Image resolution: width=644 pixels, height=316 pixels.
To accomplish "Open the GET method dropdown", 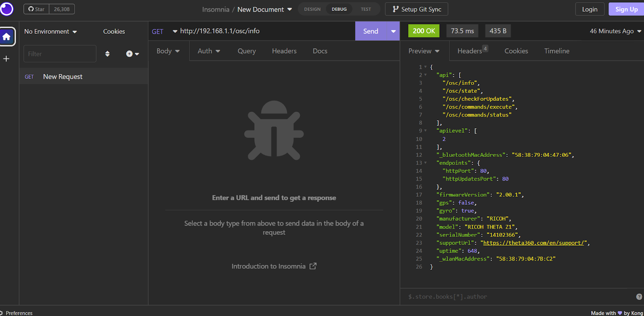I will 164,31.
